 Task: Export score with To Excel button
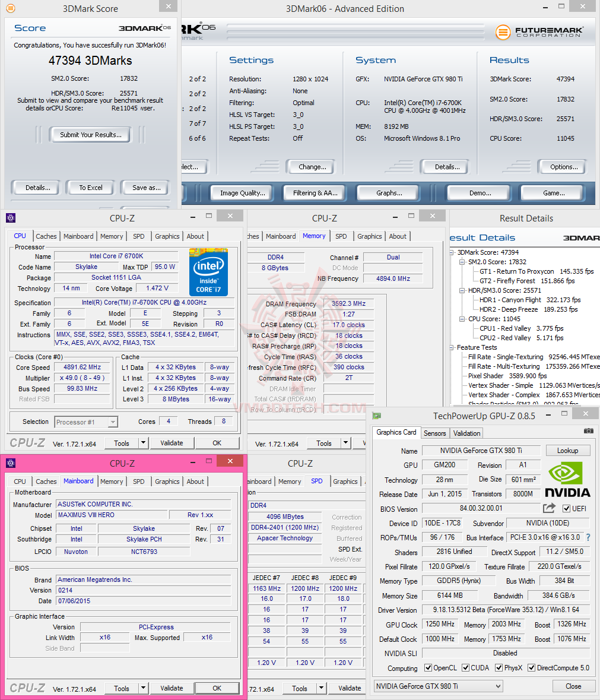coord(91,188)
